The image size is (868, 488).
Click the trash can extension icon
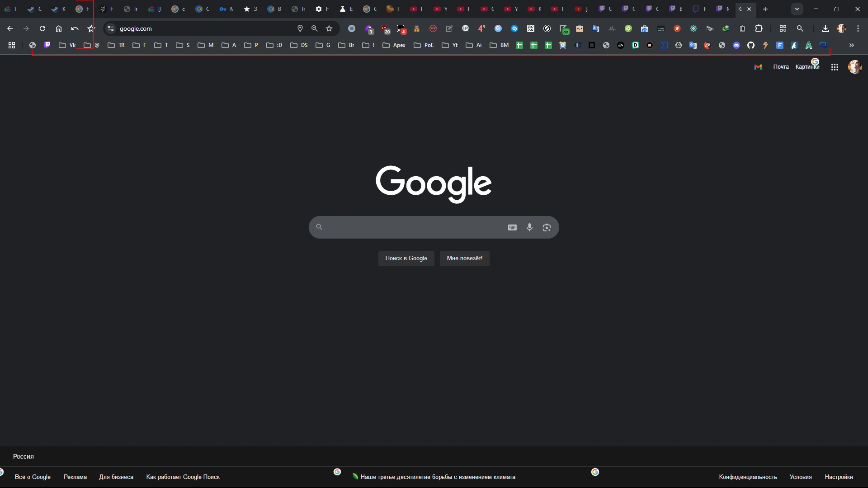(742, 28)
